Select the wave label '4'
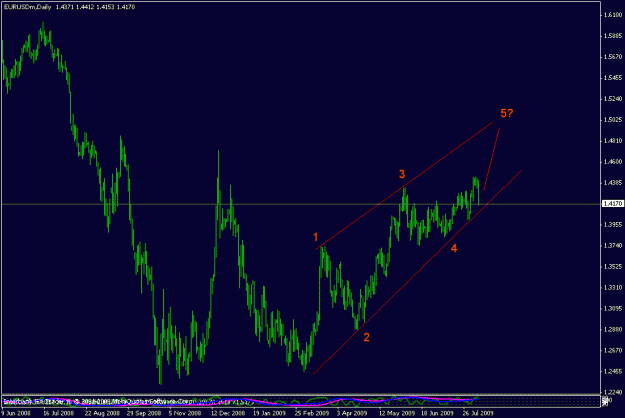This screenshot has width=625, height=418. (454, 248)
